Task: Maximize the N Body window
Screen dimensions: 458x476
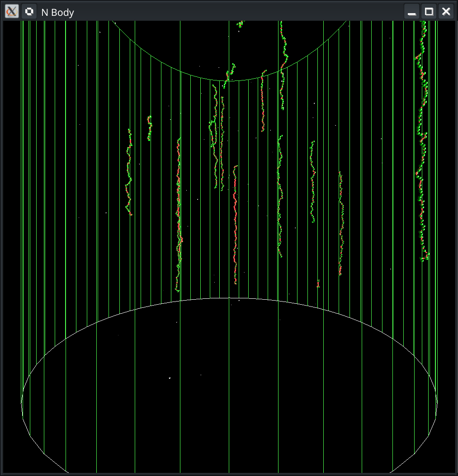Action: [x=429, y=12]
